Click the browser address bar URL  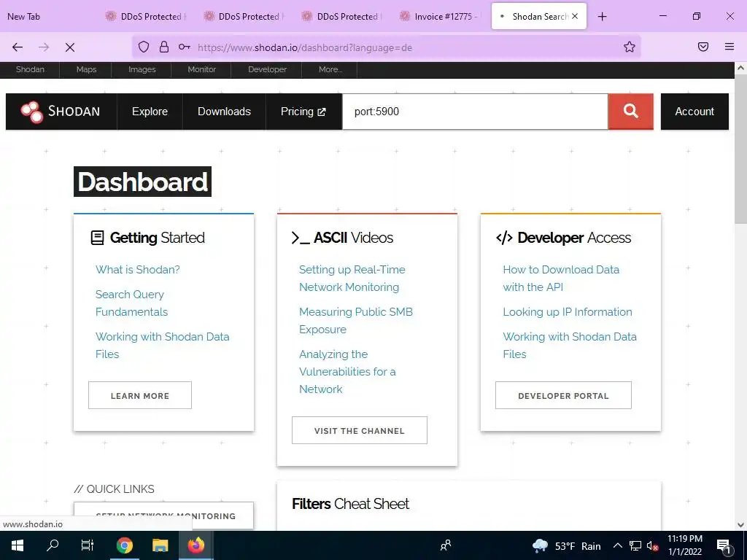[305, 47]
